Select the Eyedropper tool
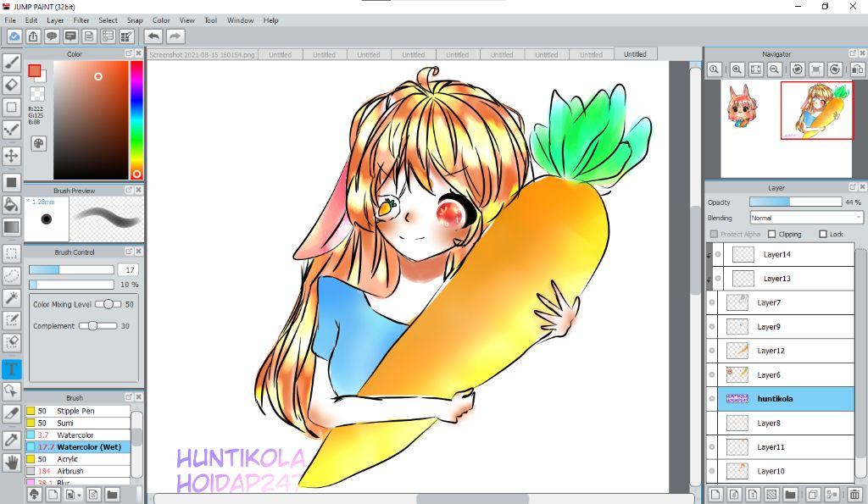Viewport: 868px width, 504px height. [x=12, y=440]
